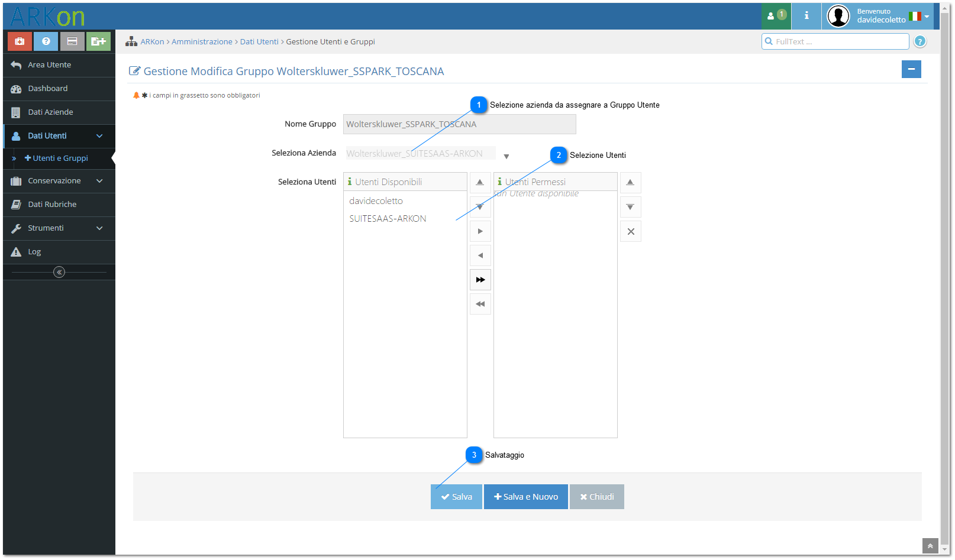Click the green add-document toolbar button

tap(98, 41)
